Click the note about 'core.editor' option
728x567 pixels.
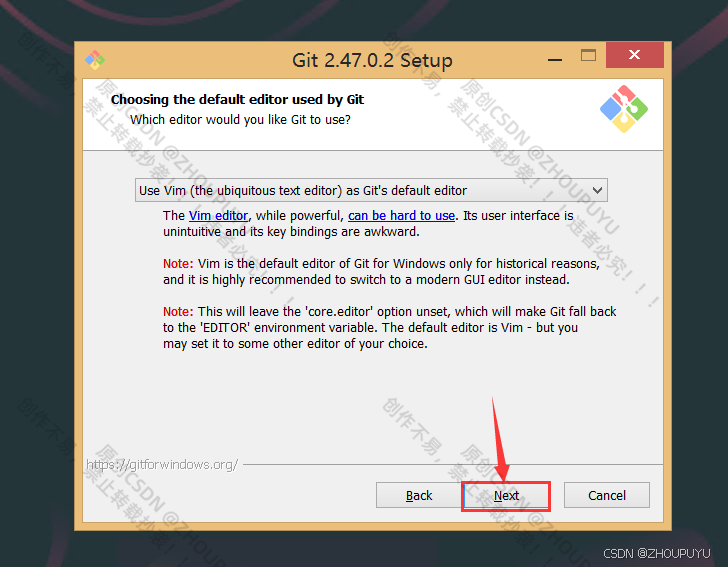390,327
